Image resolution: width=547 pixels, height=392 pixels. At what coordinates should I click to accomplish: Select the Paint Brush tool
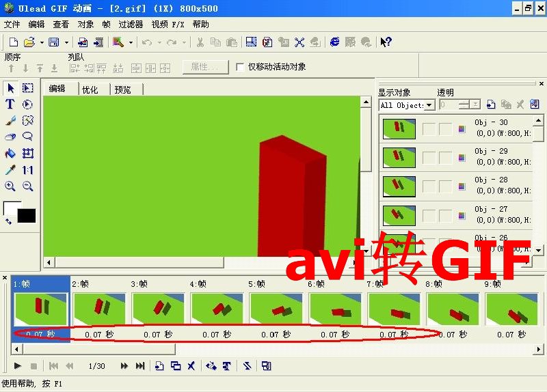pos(10,121)
